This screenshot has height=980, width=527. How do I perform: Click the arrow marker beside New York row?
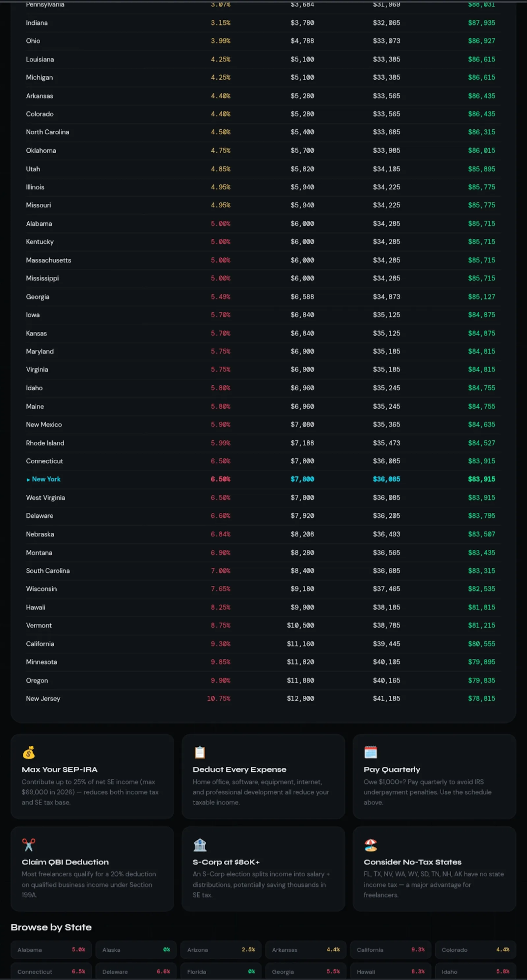[x=28, y=479]
